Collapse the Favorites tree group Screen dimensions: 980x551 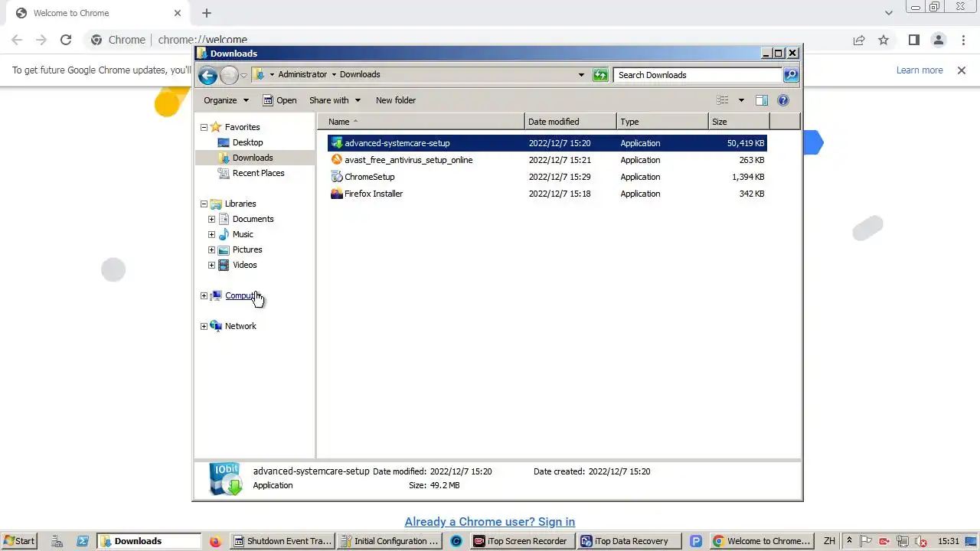tap(204, 127)
